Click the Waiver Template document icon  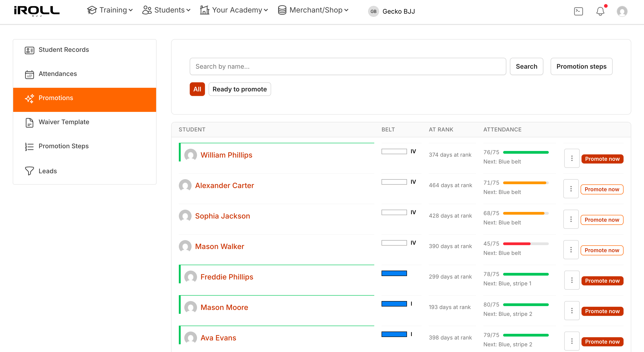pyautogui.click(x=29, y=123)
